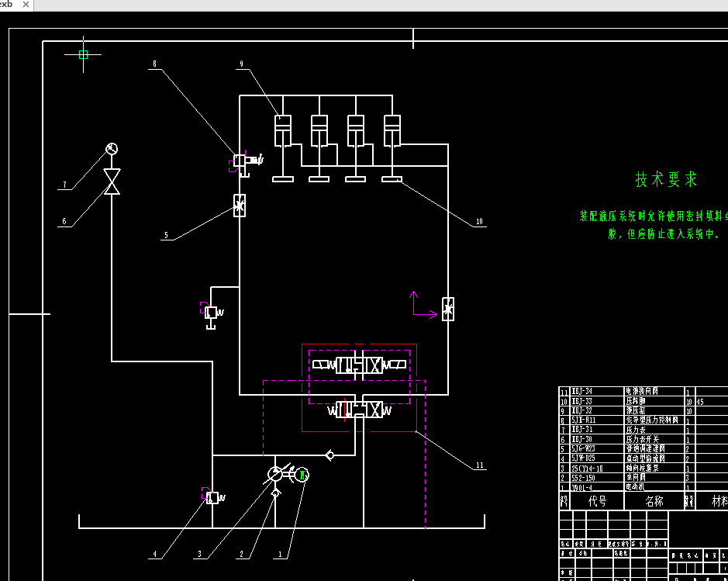Viewport: 728px width, 581px height.
Task: Select the pressure gauge symbol at leader 7
Action: pyautogui.click(x=112, y=149)
